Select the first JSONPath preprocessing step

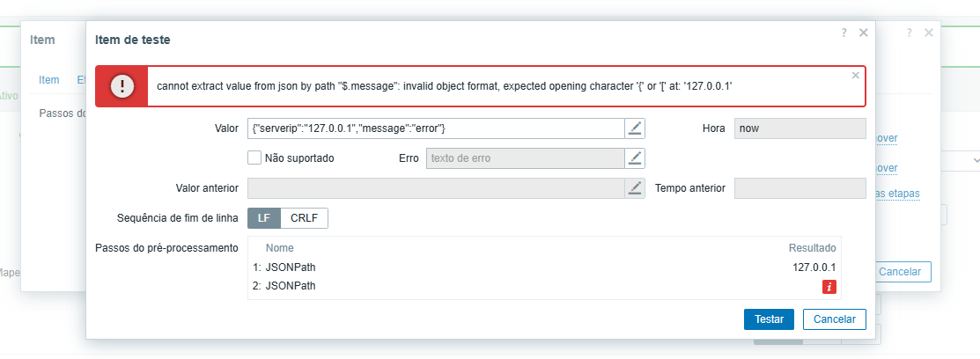tap(291, 267)
